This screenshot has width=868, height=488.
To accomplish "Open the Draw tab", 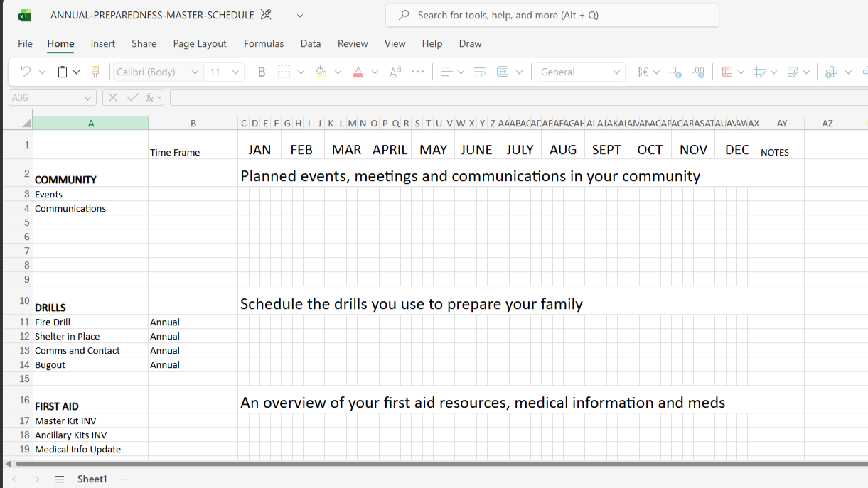I will 471,43.
